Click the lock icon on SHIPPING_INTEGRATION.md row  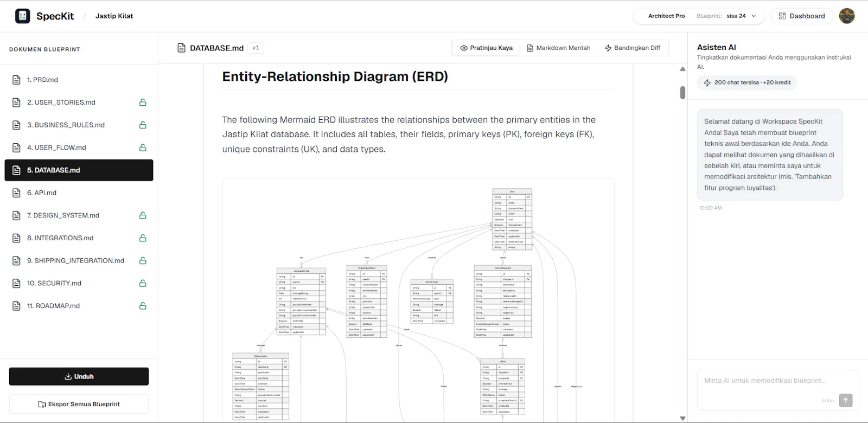click(x=143, y=261)
